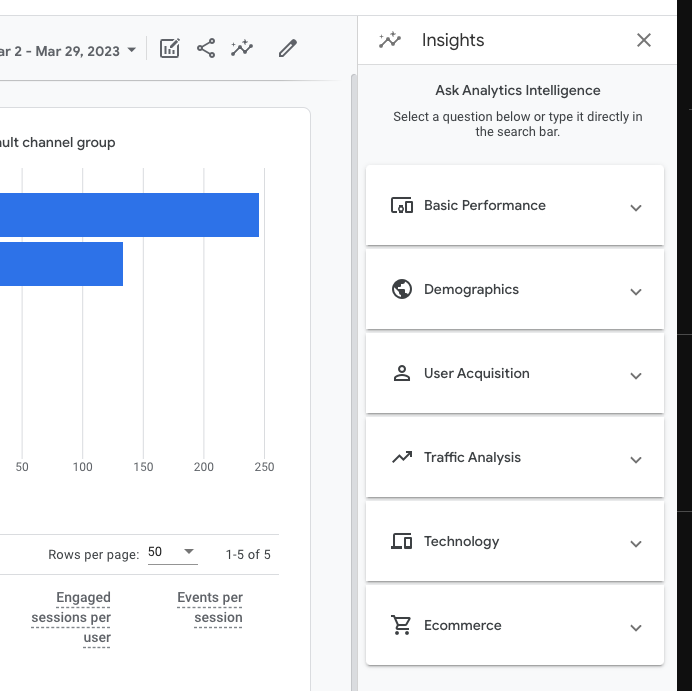Click the Demographics label text
The height and width of the screenshot is (691, 692).
pyautogui.click(x=471, y=289)
